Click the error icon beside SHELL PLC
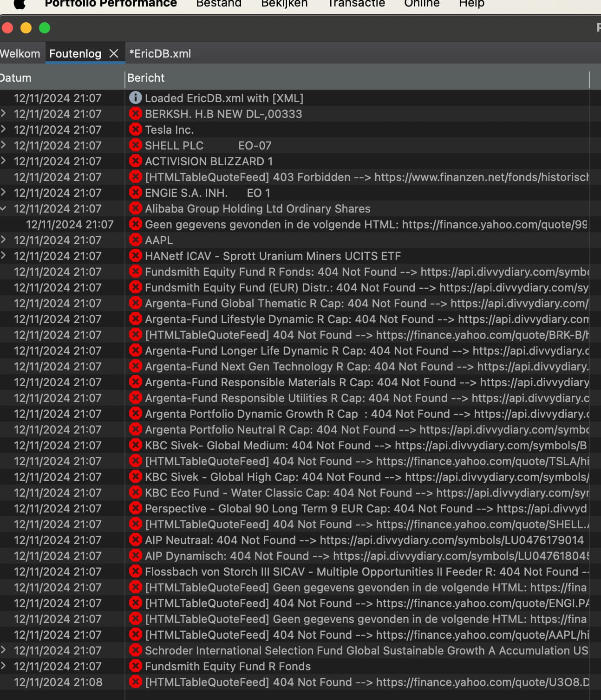Screen dimensions: 601x700 coord(135,145)
